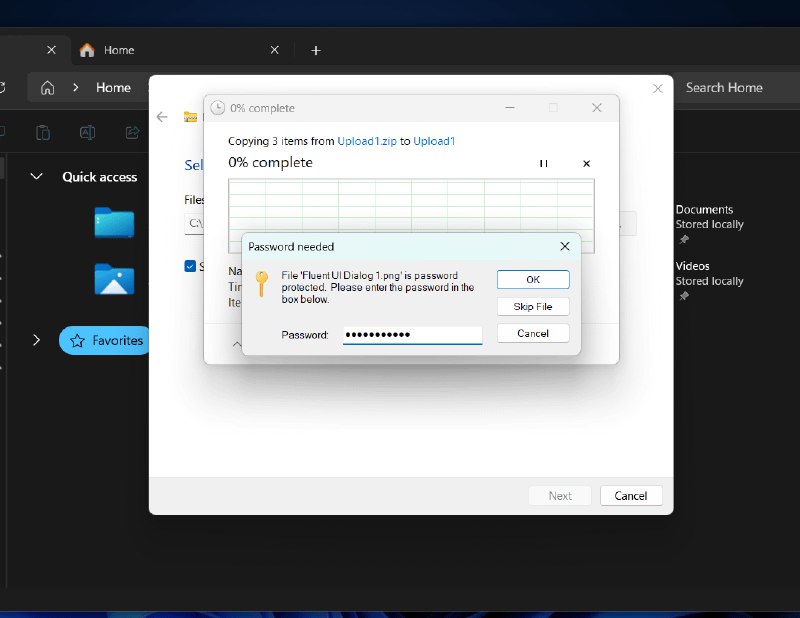The height and width of the screenshot is (618, 800).
Task: Click OK in the Password needed dialog
Action: click(533, 280)
